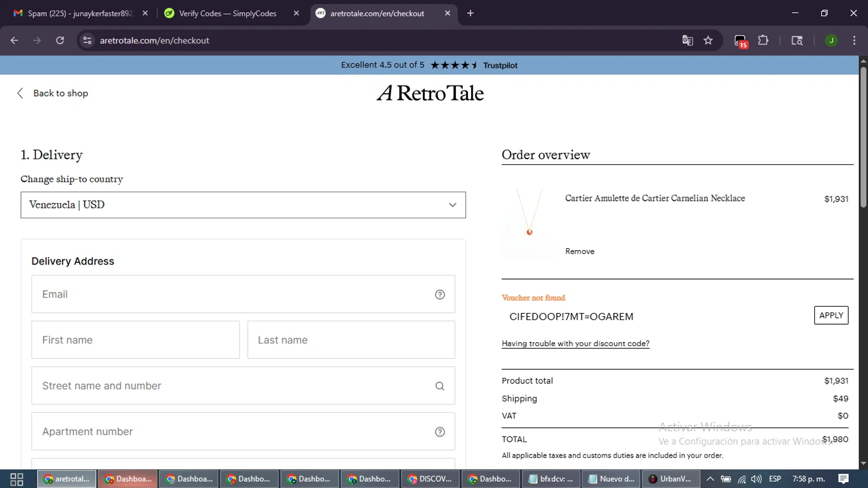Open the Wi-Fi network tray icon
868x488 pixels.
741,479
